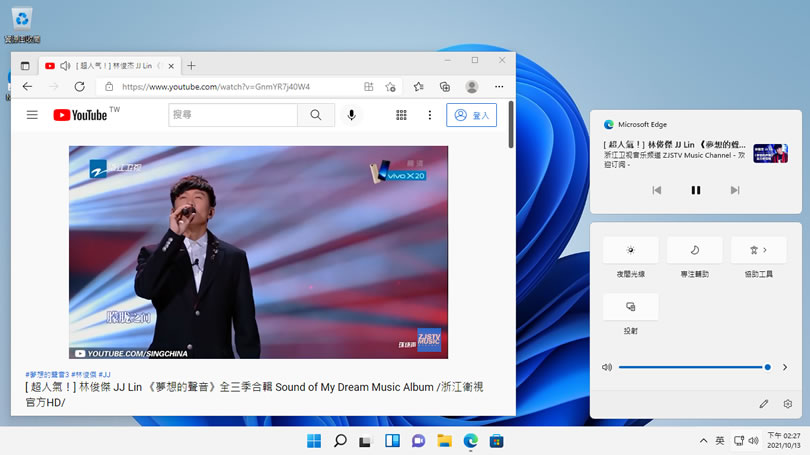The width and height of the screenshot is (810, 455).
Task: Toggle Focus assist quick setting
Action: (695, 250)
